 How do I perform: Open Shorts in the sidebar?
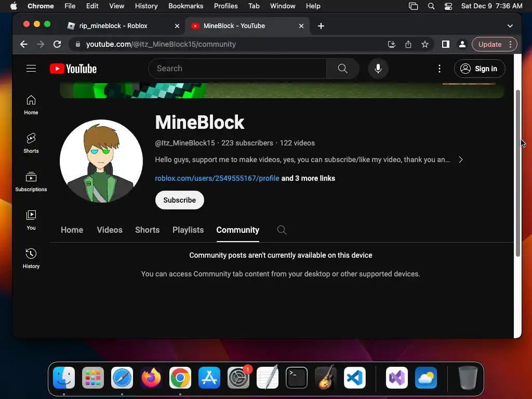pos(31,143)
